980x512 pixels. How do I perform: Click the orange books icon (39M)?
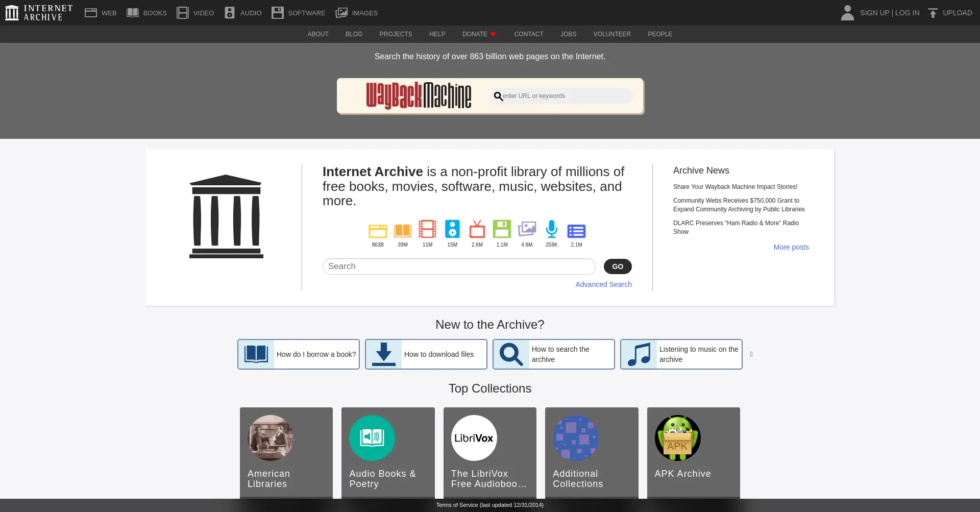(403, 231)
